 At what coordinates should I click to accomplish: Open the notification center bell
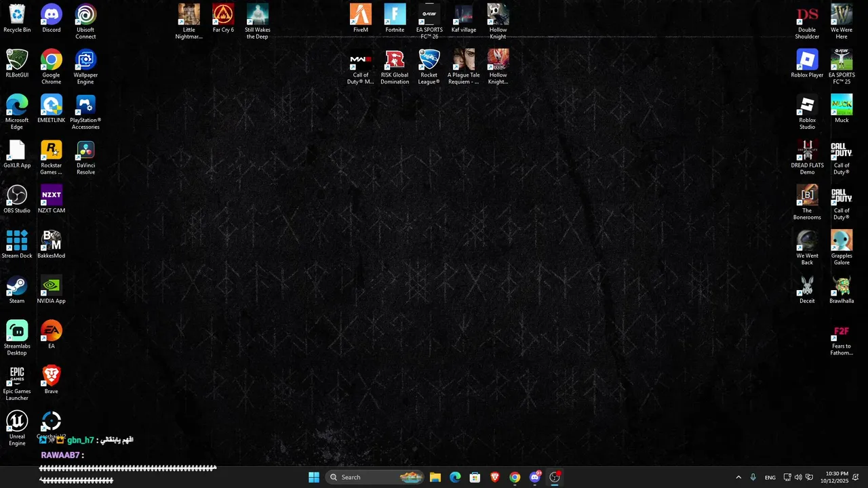(856, 477)
